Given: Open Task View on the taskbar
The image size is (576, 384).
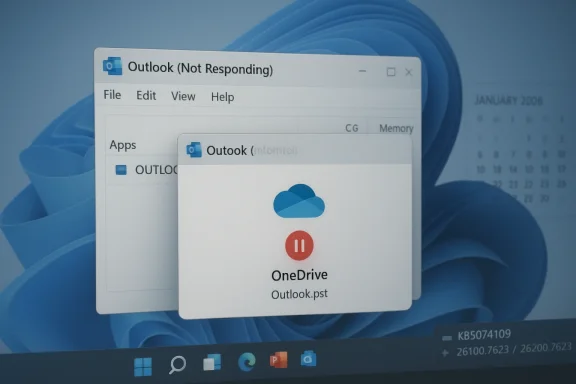Looking at the screenshot, I should tap(212, 362).
